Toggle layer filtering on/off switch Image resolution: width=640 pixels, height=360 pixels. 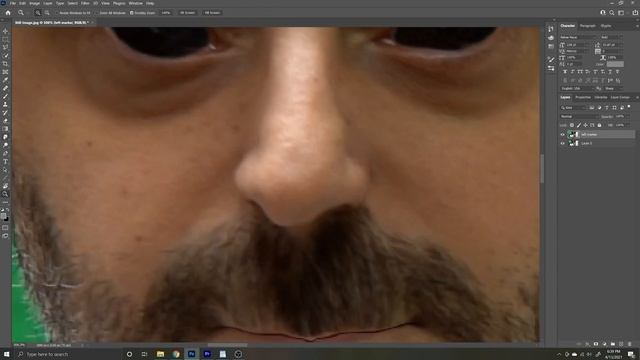[629, 107]
